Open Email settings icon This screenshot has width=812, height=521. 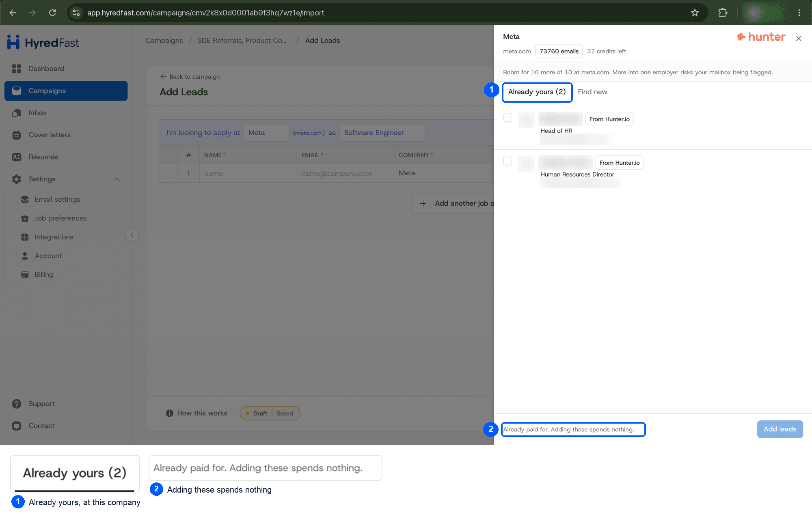coord(25,199)
